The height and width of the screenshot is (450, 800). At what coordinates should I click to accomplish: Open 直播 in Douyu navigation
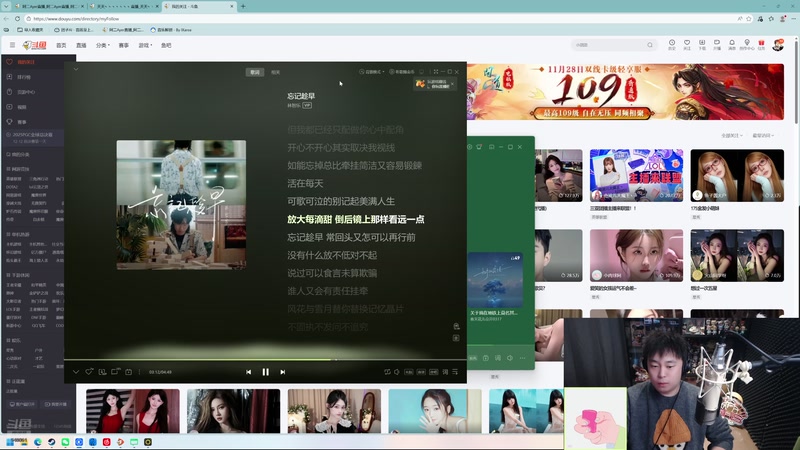[81, 45]
